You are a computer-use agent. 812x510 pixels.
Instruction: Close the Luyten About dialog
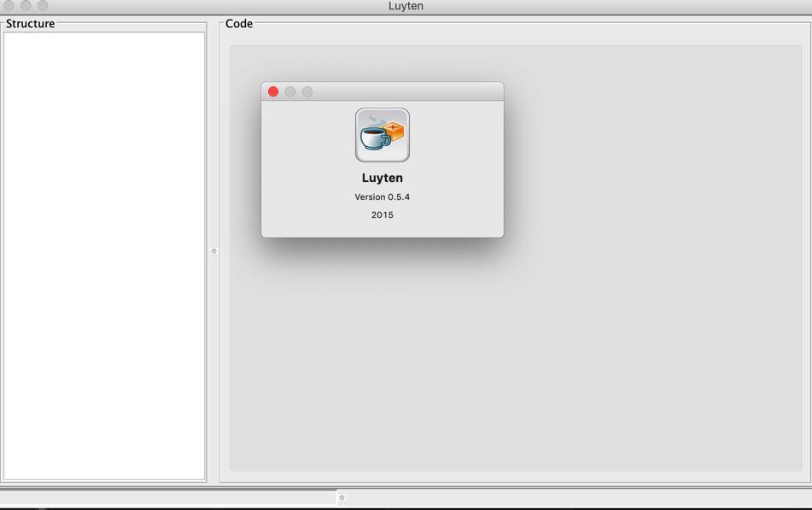coord(273,91)
